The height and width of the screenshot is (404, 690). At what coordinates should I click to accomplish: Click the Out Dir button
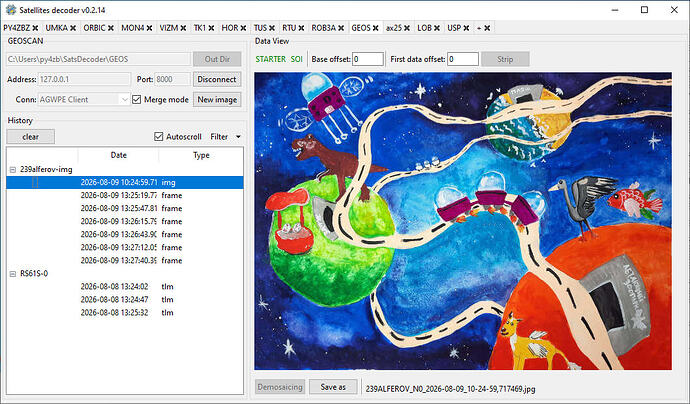click(x=217, y=59)
